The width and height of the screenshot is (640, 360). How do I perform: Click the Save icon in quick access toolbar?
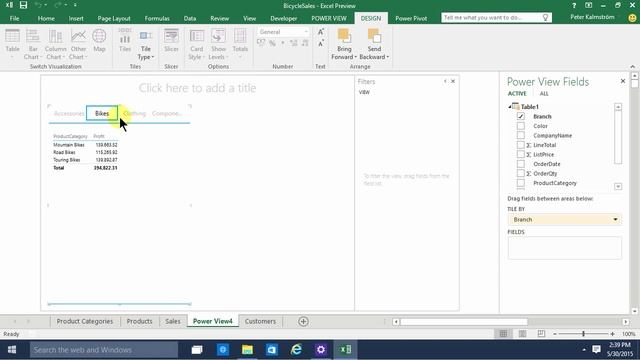coord(23,5)
